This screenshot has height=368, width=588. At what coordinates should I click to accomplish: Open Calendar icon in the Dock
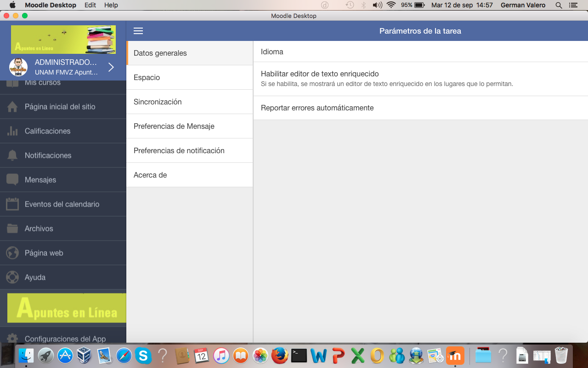[202, 355]
